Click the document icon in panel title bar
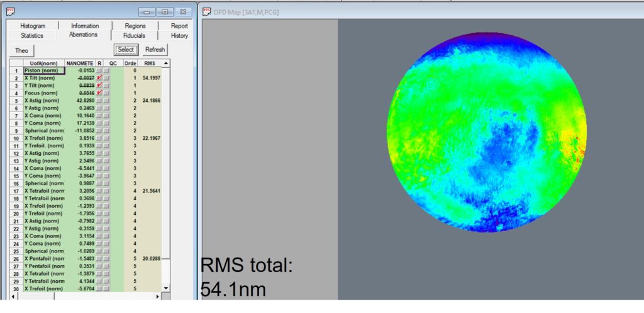This screenshot has height=313, width=644. click(11, 11)
